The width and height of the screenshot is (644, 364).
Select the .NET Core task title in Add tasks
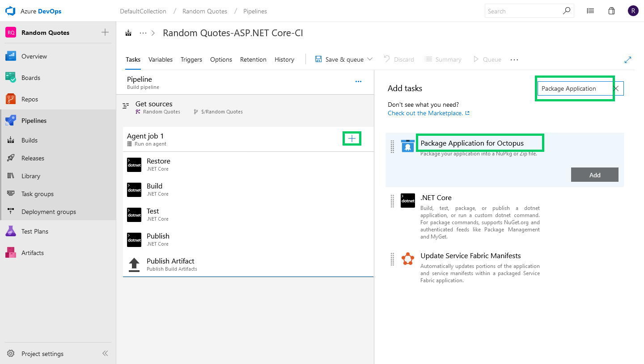click(436, 198)
